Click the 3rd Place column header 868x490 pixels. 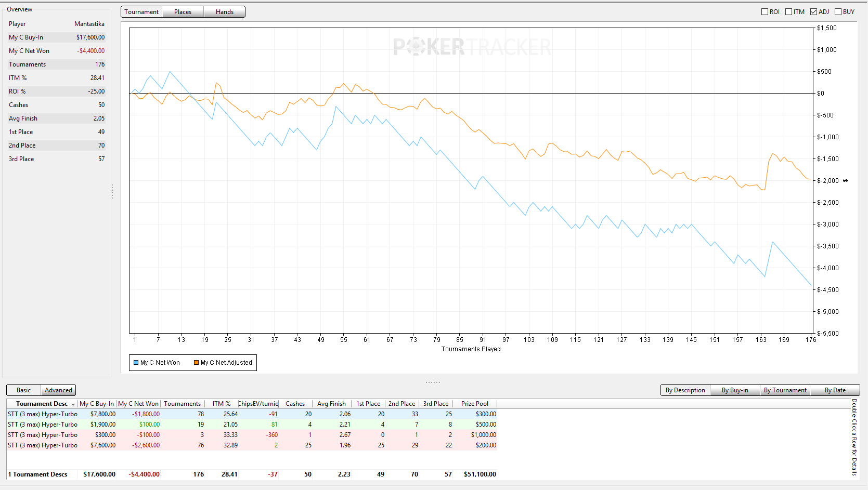point(436,404)
